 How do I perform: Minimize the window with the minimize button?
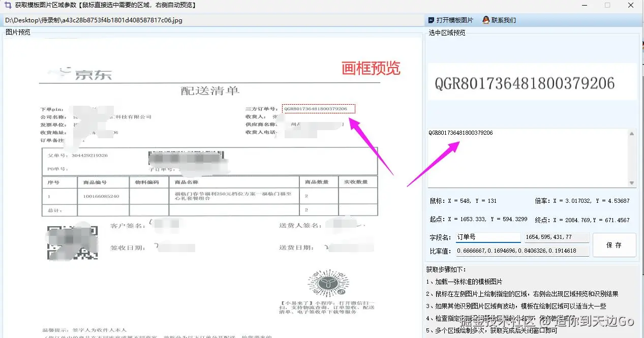click(585, 5)
